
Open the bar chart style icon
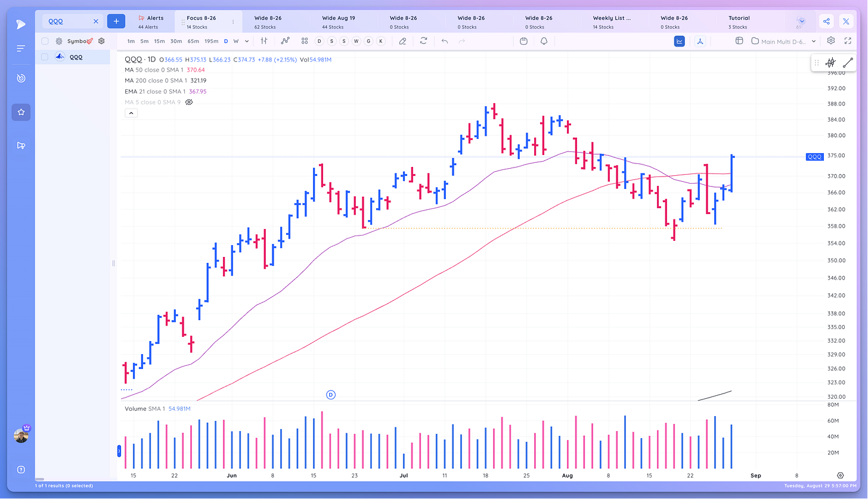(263, 41)
